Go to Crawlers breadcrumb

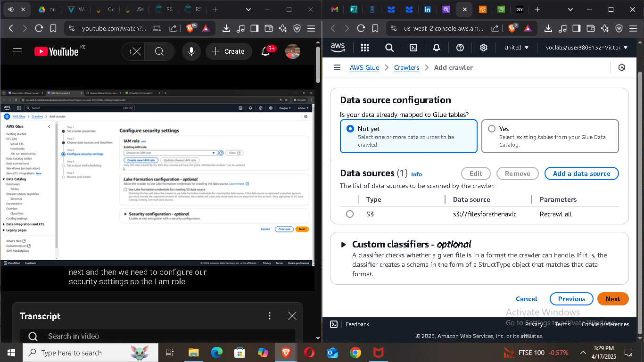pyautogui.click(x=406, y=67)
